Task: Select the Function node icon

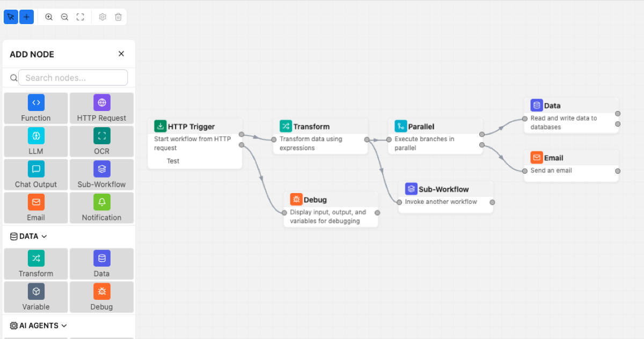Action: (35, 102)
